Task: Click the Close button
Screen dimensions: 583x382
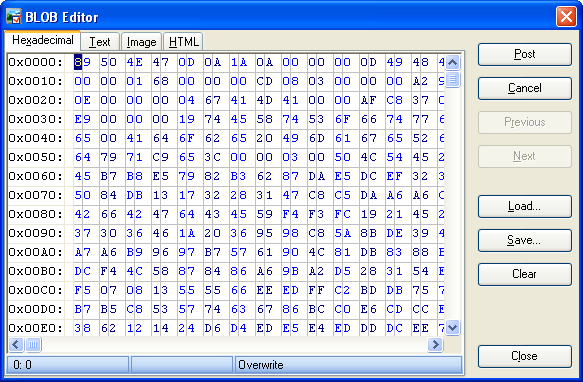Action: tap(525, 356)
